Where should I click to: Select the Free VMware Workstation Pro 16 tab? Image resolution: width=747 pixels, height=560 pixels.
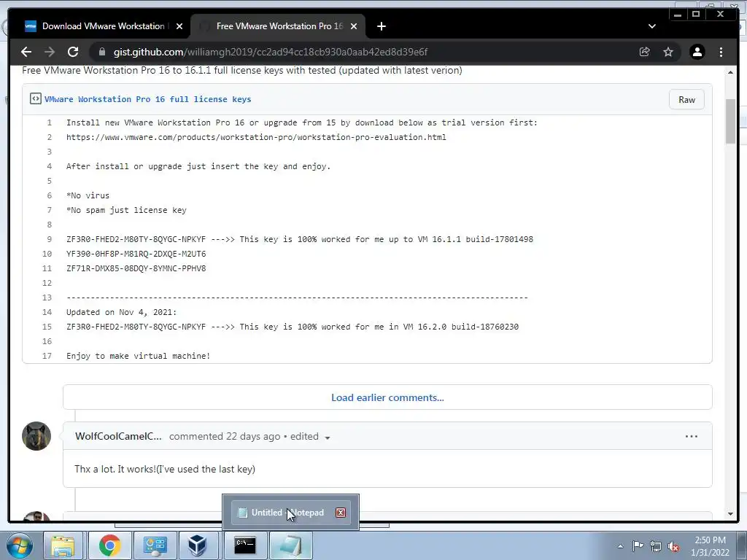coord(278,26)
